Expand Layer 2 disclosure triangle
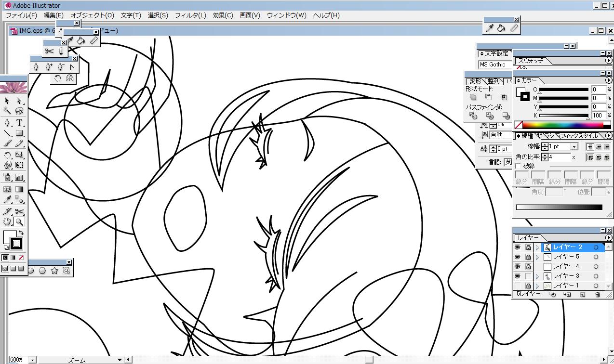The width and height of the screenshot is (614, 364). tap(537, 247)
